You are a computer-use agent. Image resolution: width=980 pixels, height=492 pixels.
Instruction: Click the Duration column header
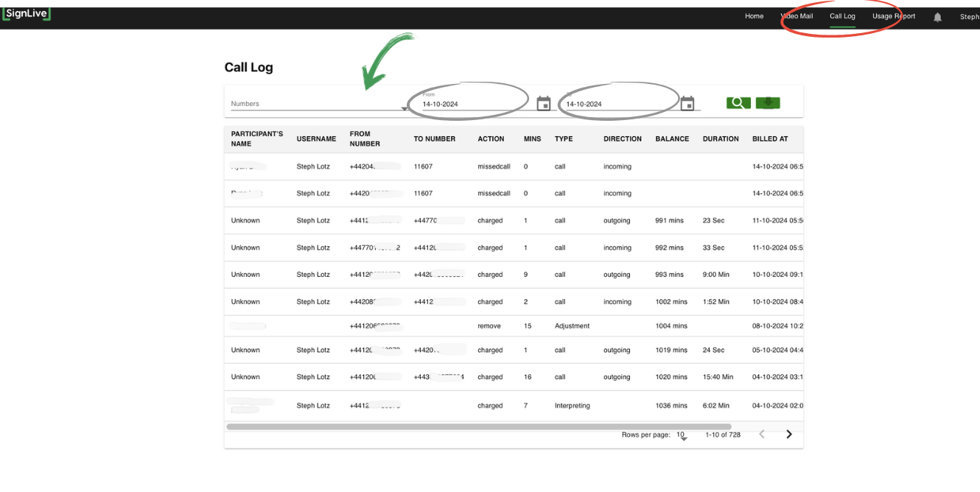tap(721, 139)
